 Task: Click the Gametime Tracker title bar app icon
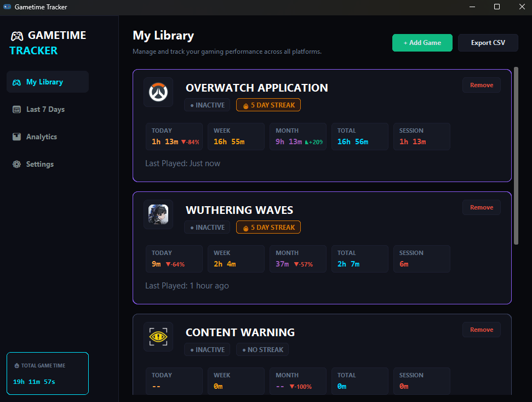point(7,7)
